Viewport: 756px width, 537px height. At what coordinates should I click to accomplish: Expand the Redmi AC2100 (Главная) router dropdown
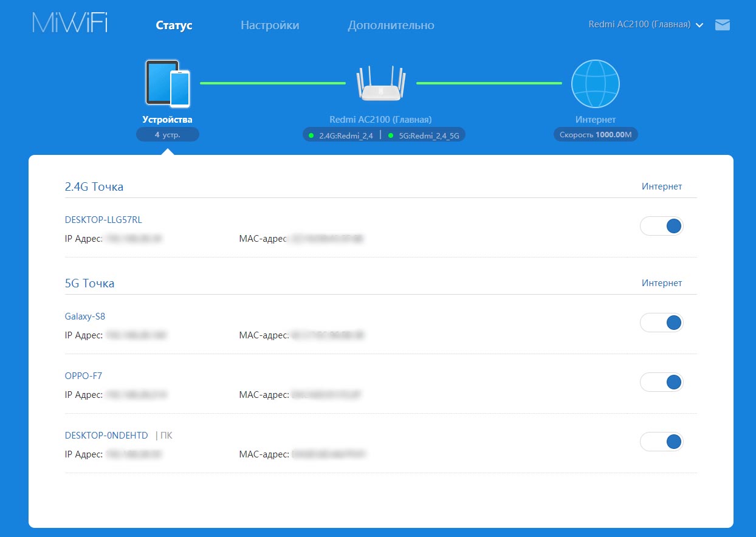click(646, 25)
